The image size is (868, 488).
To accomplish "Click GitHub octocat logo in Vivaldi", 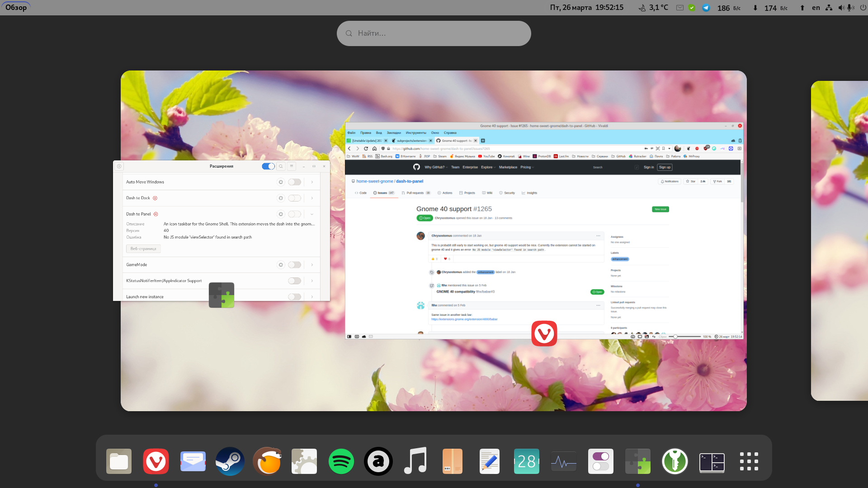I will (416, 167).
